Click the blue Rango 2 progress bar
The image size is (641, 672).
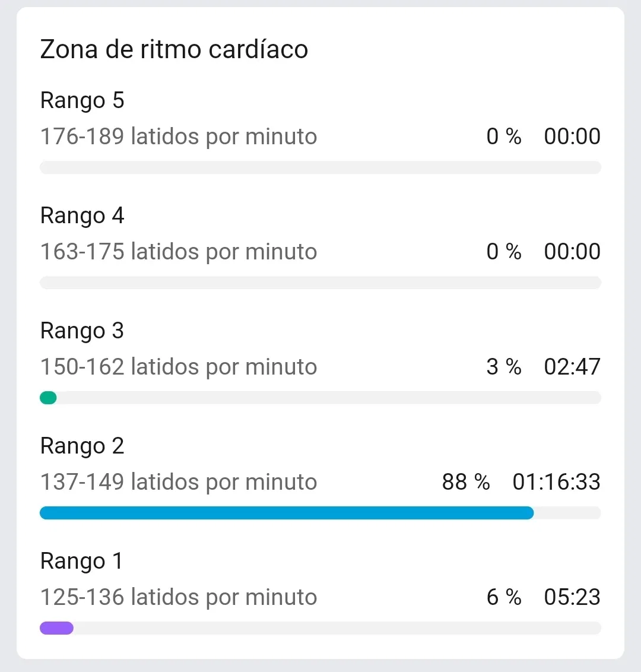tap(287, 513)
